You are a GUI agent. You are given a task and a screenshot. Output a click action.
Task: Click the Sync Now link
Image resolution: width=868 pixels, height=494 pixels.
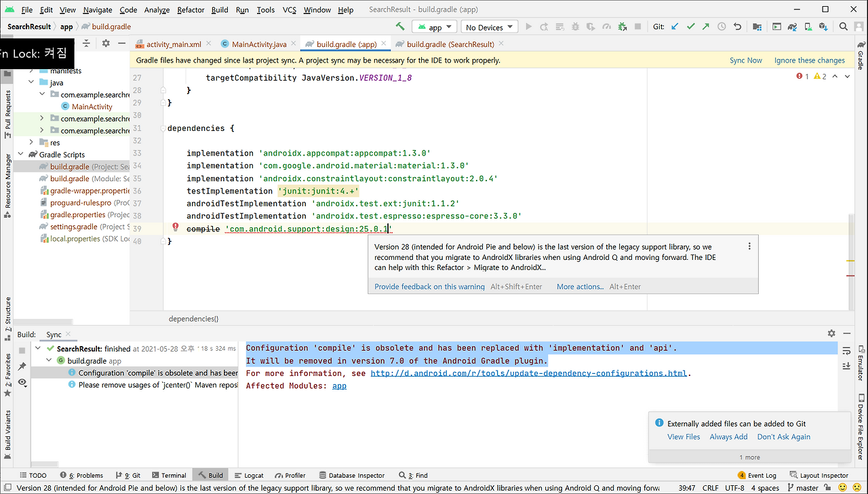pyautogui.click(x=746, y=60)
